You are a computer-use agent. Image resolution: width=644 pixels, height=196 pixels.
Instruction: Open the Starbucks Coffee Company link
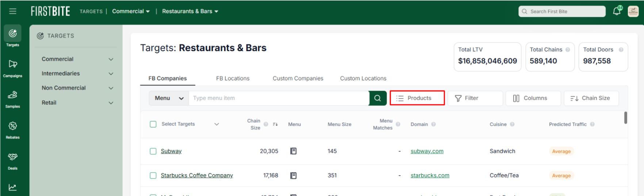pos(197,176)
